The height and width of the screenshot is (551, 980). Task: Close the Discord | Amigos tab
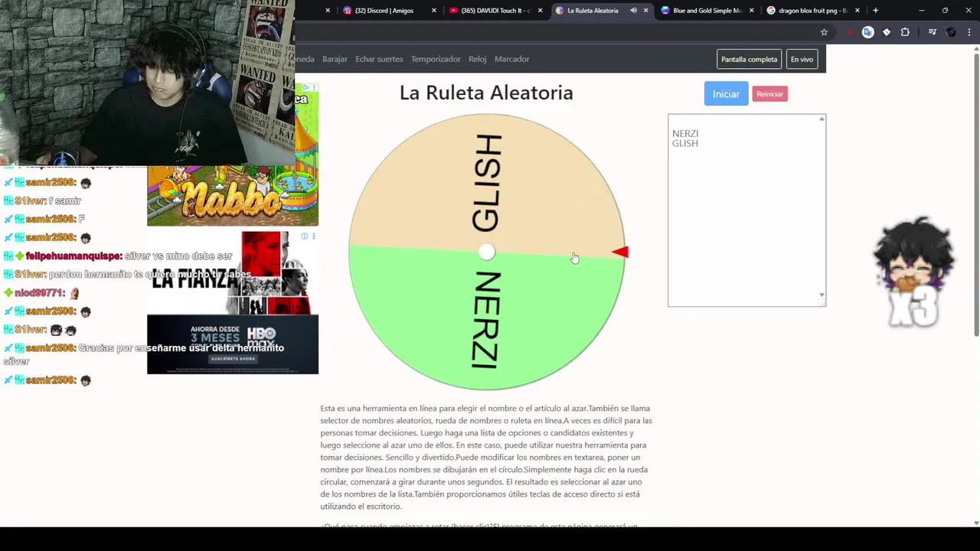tap(434, 11)
